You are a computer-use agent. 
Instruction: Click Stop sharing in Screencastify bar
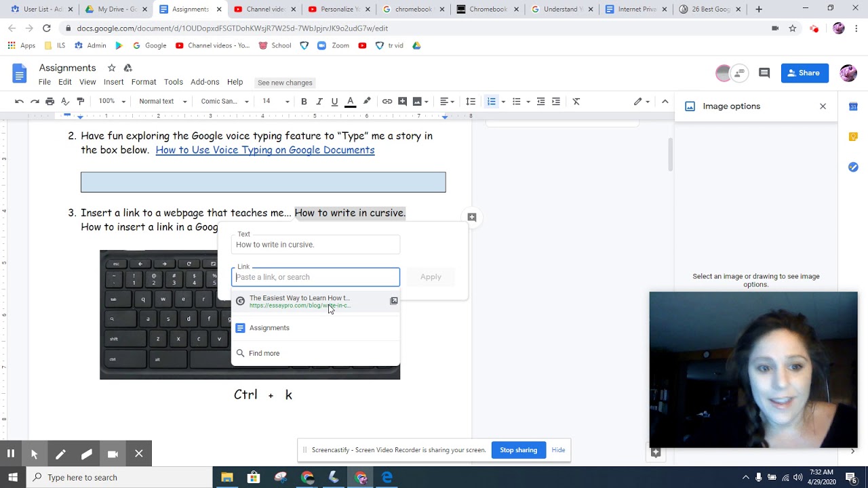519,450
